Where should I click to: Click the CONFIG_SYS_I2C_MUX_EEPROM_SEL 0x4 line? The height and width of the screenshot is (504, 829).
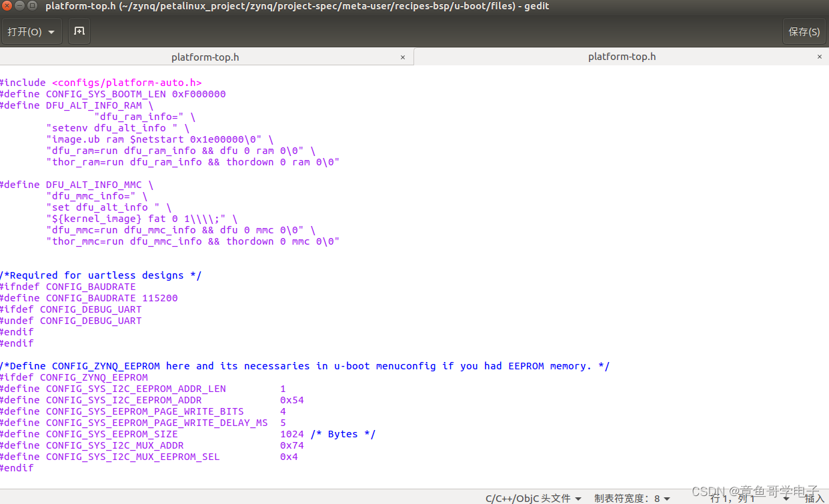tap(149, 457)
